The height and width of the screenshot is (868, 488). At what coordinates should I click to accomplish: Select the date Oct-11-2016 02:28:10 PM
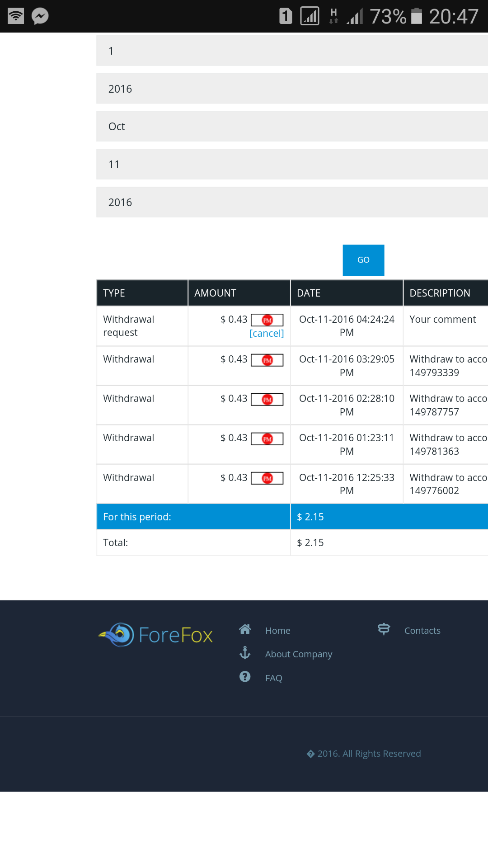pos(347,405)
